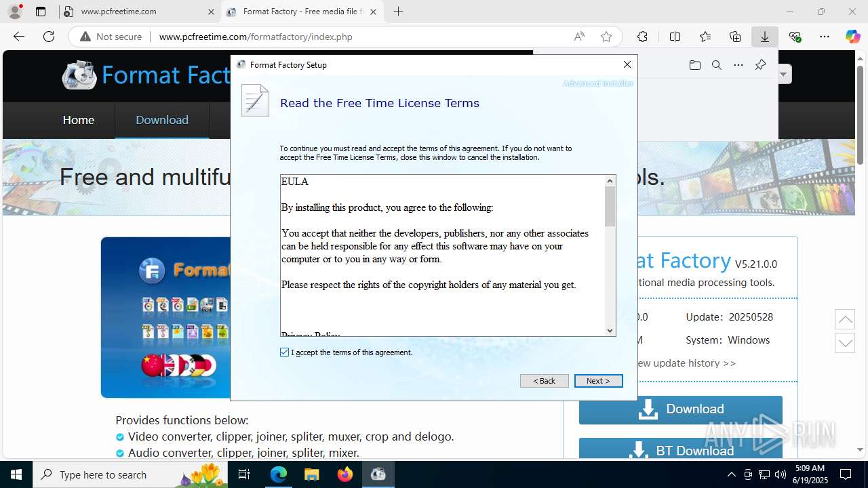Screen dimensions: 868x488
Task: Open Firefox from the taskbar
Action: [x=345, y=474]
